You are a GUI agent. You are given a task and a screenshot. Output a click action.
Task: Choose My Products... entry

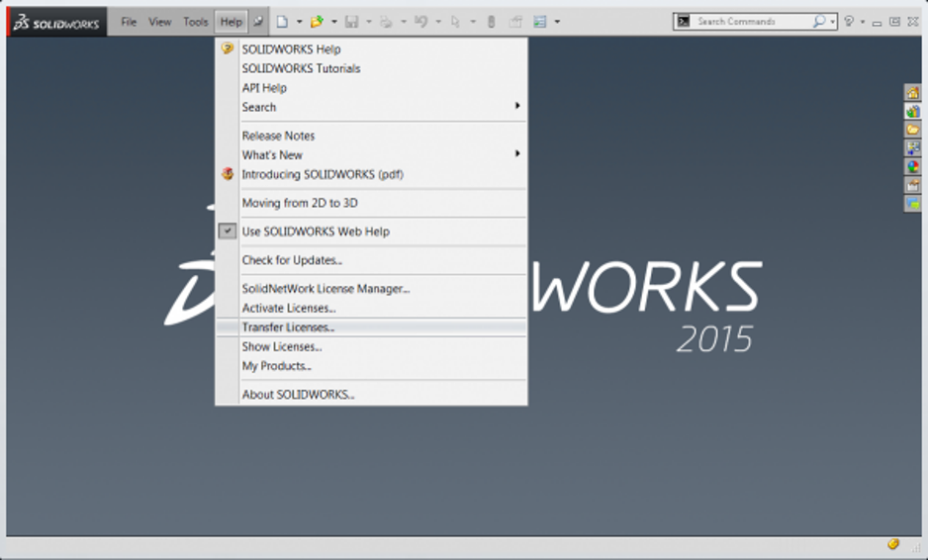[371, 366]
